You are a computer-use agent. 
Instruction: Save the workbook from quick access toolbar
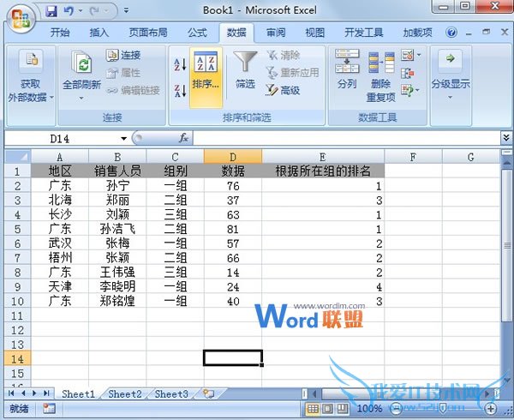pyautogui.click(x=51, y=11)
